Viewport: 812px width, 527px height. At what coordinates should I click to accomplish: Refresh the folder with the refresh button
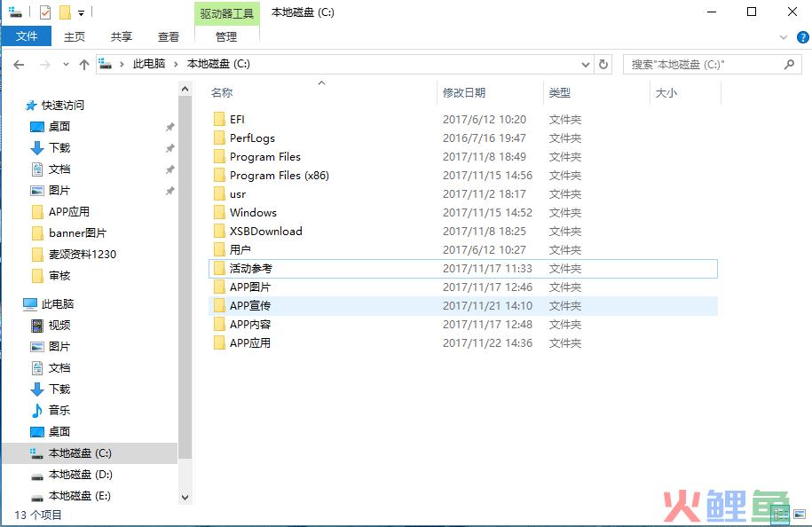click(x=603, y=64)
